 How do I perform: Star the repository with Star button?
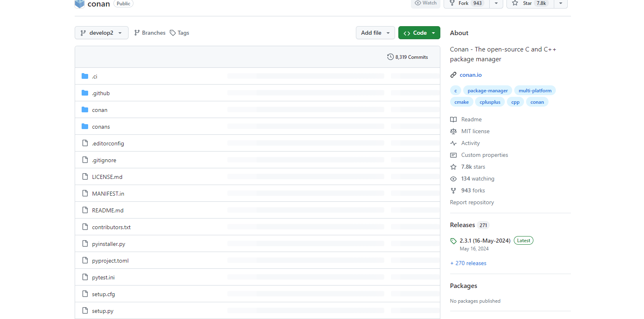click(530, 3)
